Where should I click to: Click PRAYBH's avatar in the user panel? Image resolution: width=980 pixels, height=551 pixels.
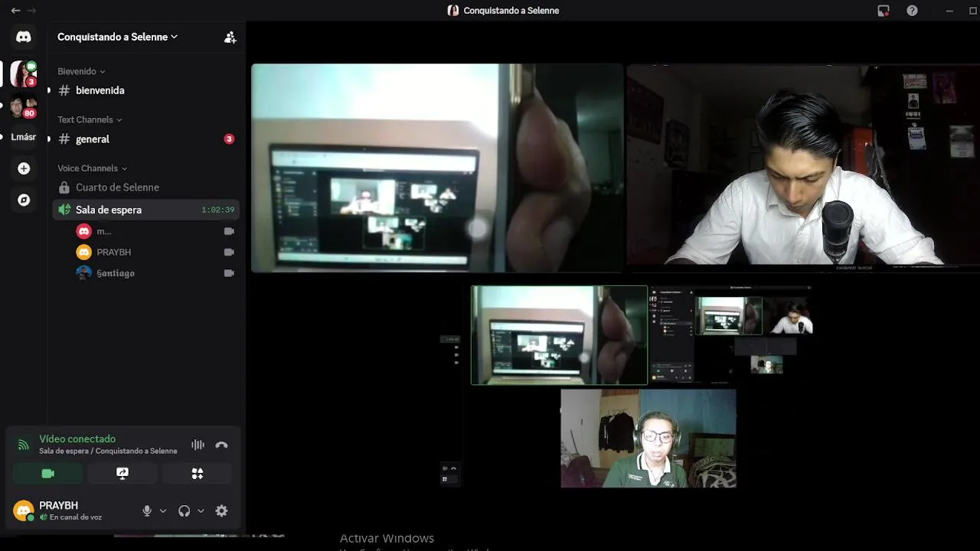[24, 510]
